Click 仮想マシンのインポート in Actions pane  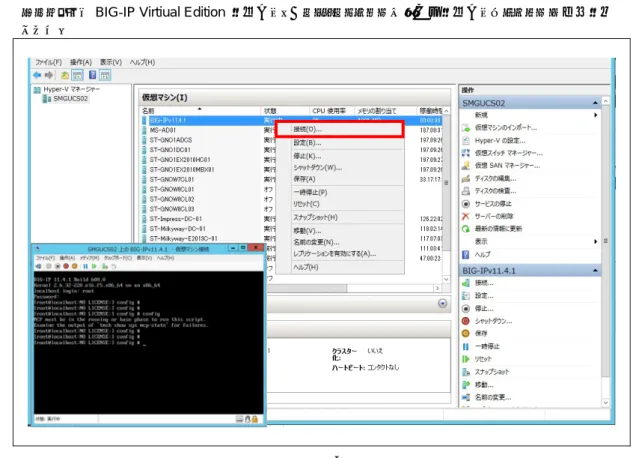506,128
